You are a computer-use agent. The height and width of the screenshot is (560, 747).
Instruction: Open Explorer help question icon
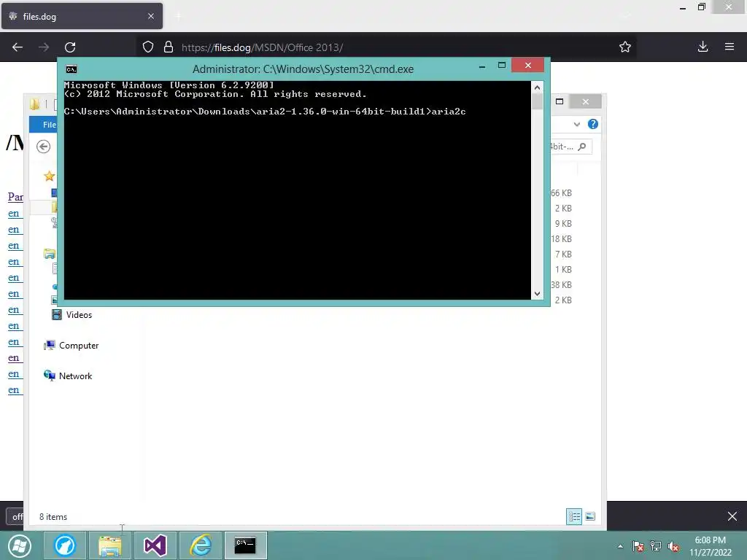[593, 124]
